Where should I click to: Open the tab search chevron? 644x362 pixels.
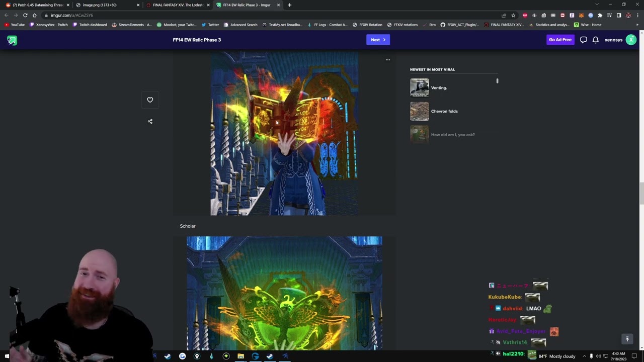point(597,5)
